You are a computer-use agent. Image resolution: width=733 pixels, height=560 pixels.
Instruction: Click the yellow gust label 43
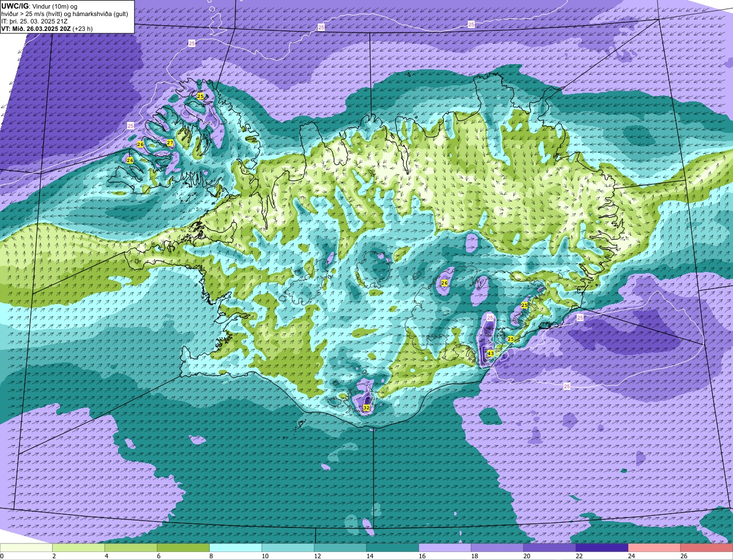pyautogui.click(x=490, y=353)
